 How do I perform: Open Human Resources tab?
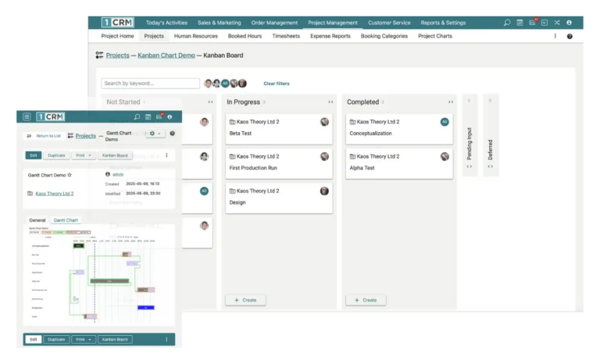(195, 36)
